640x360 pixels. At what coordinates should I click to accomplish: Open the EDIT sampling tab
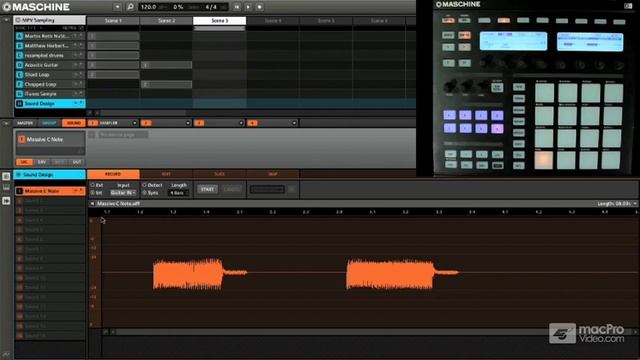166,174
